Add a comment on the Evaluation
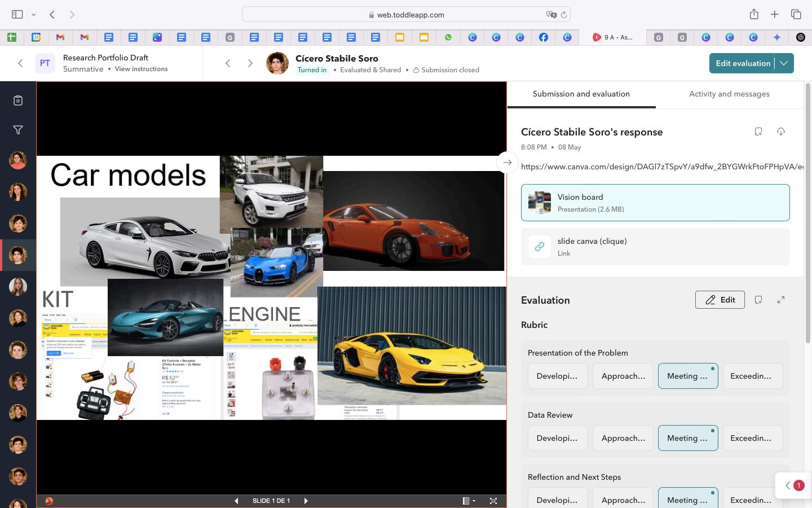This screenshot has height=508, width=812. tap(758, 300)
